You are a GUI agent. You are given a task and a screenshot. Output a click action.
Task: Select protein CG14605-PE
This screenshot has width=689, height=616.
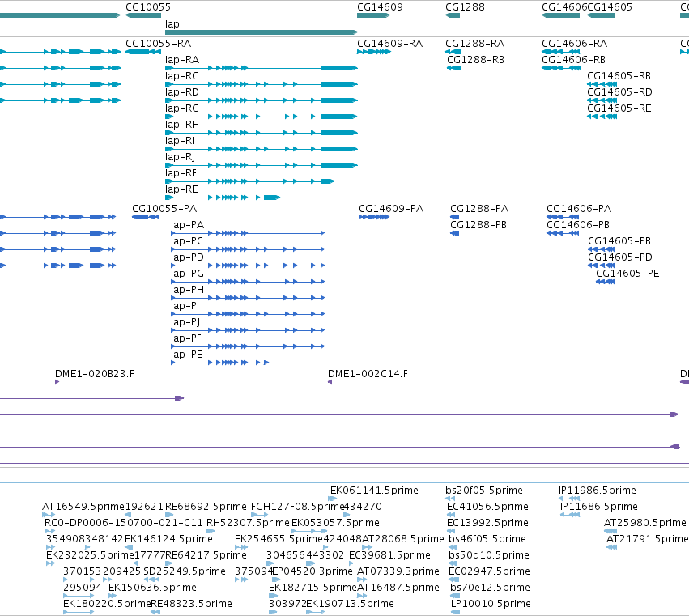coord(627,274)
